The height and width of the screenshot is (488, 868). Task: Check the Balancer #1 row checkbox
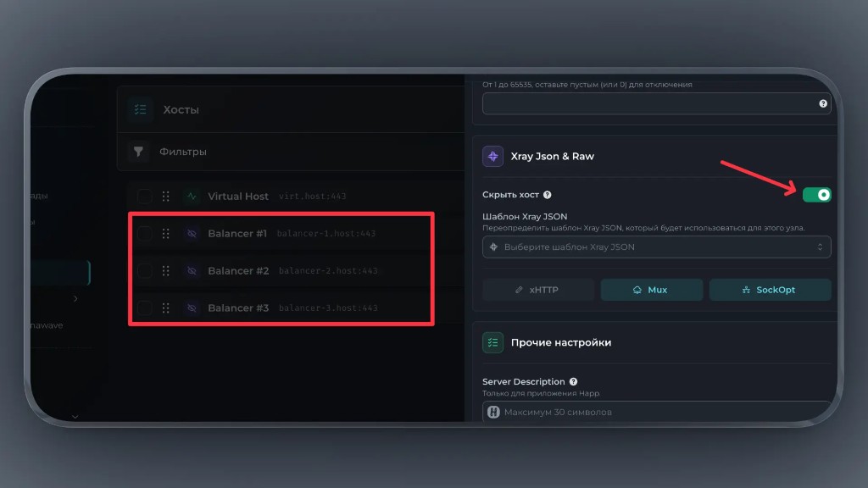[145, 233]
